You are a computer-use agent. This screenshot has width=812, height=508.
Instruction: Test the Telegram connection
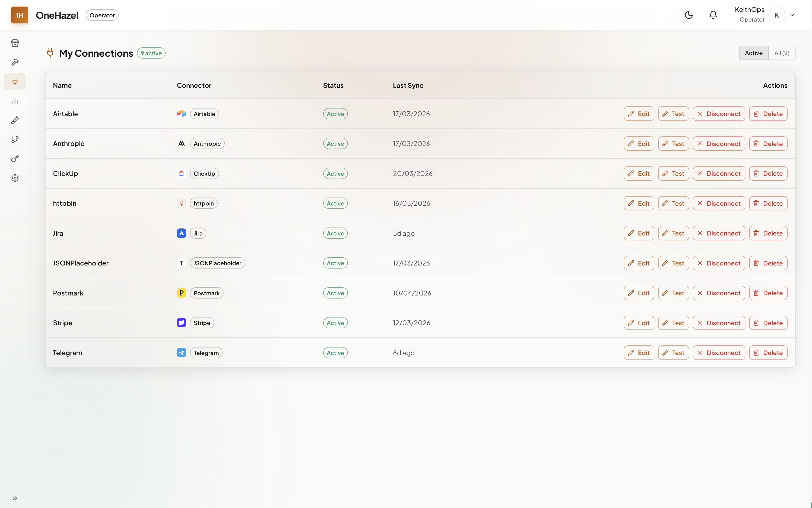(673, 353)
